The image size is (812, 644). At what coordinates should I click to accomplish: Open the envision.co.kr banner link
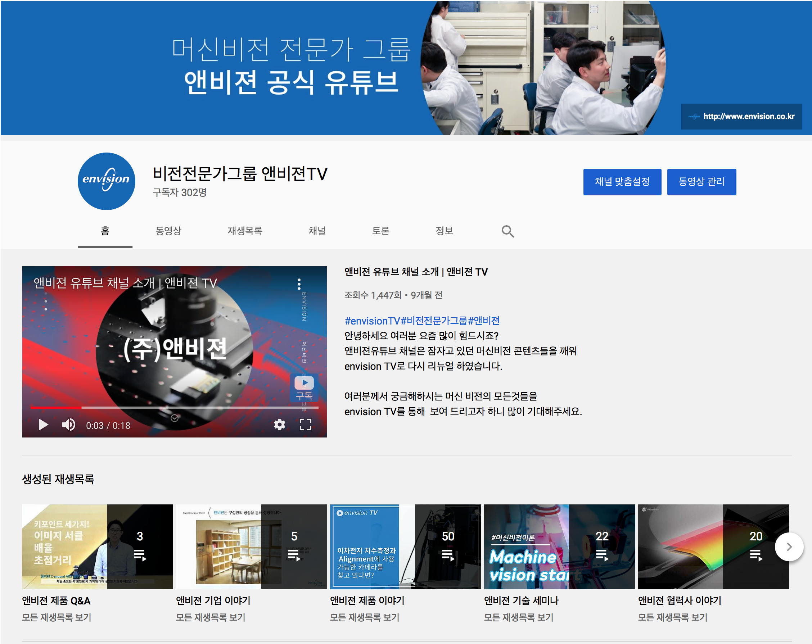point(741,116)
